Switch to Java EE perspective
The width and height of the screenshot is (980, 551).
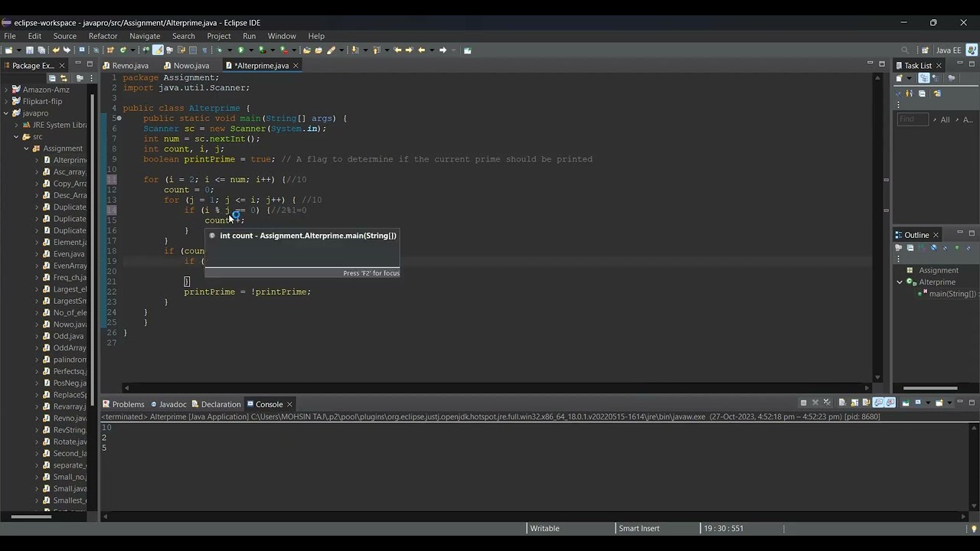tap(948, 51)
